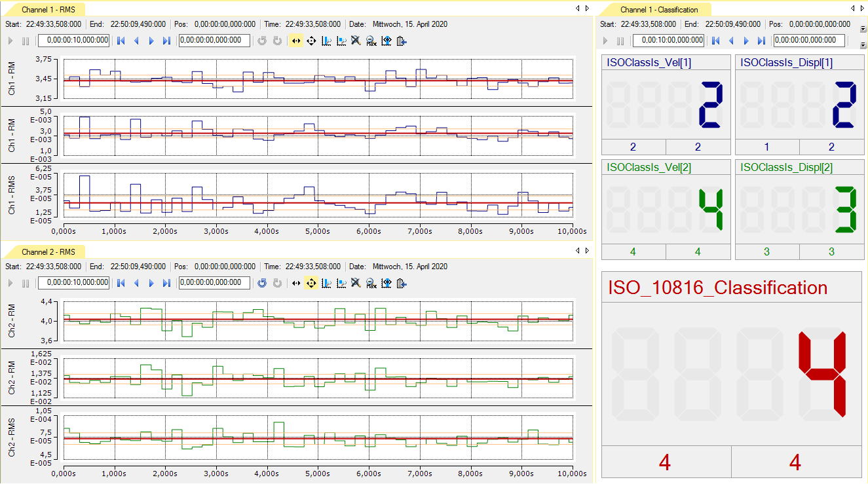Viewport: 868px width, 484px height.
Task: Jump to end in the Channel 1 - RMS panel
Action: pyautogui.click(x=166, y=41)
